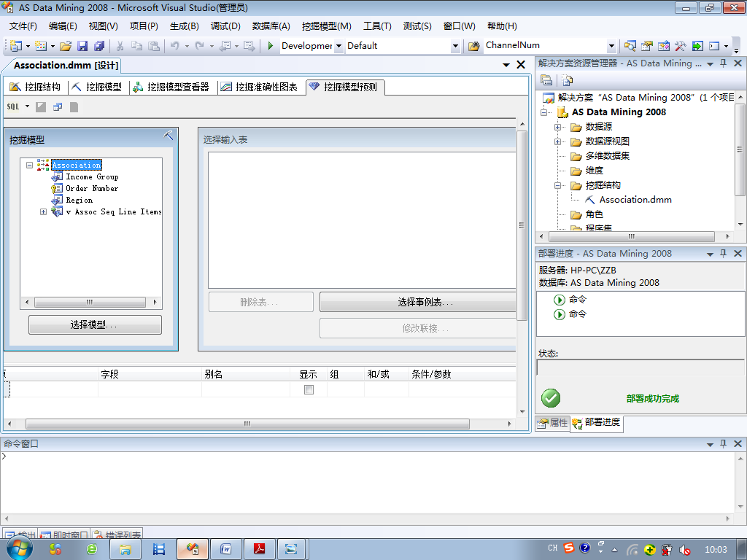Screen dimensions: 747x560
Task: Switch to the 挖掘准确性图表 tab
Action: [260, 87]
